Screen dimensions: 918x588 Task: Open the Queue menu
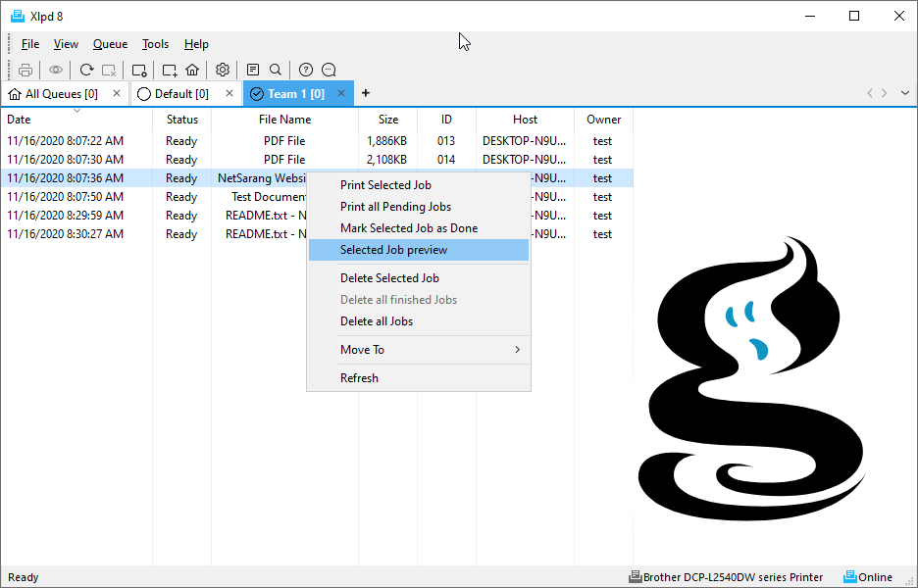pos(110,44)
